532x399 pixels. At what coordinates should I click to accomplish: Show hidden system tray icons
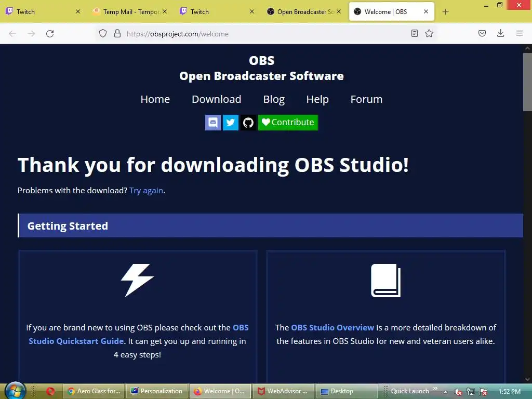point(445,392)
